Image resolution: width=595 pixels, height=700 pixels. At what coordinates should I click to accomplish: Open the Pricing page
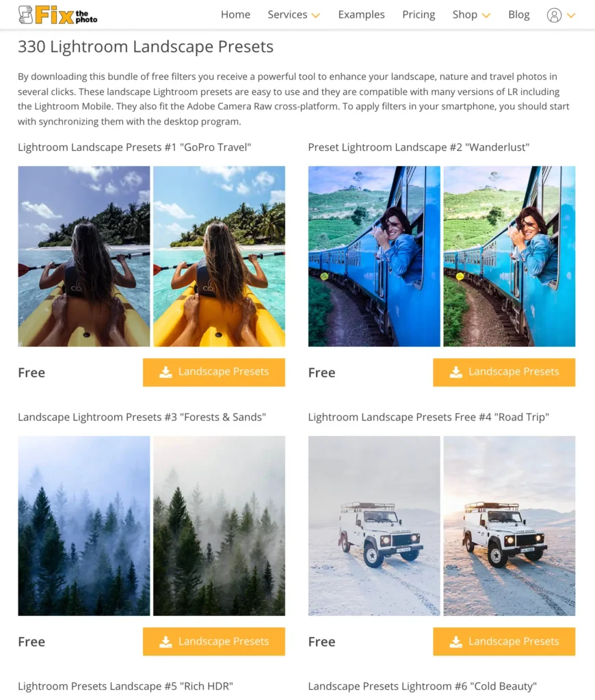pos(419,15)
